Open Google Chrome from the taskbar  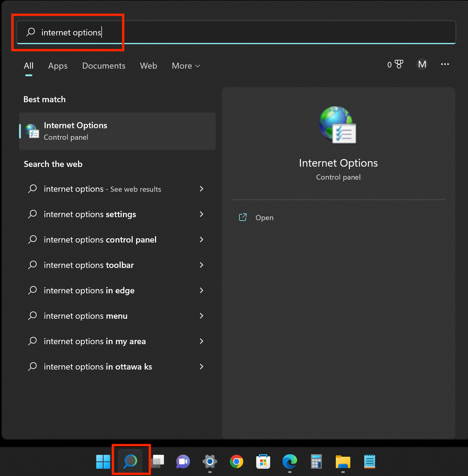(x=237, y=461)
